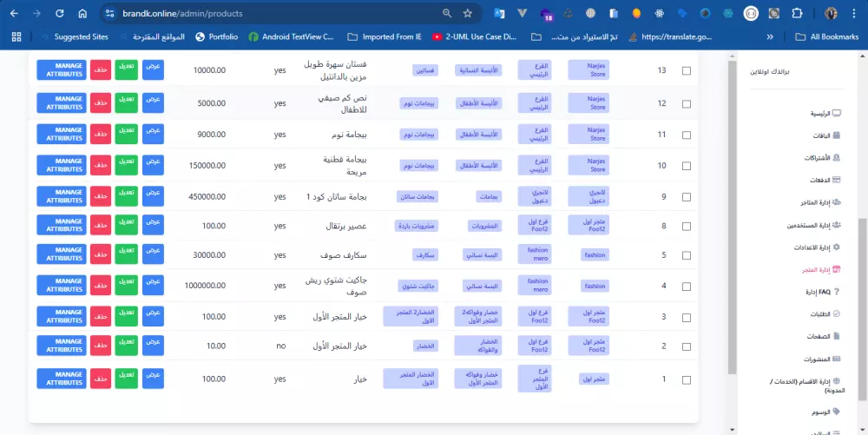868x435 pixels.
Task: Edit product سكارف صوف with green تعديل button
Action: pyautogui.click(x=126, y=254)
